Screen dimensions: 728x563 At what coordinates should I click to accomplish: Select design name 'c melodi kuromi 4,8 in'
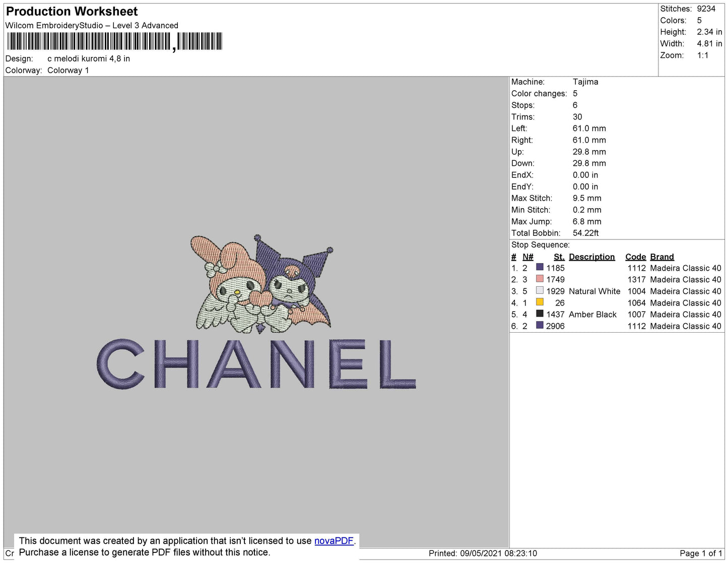pos(89,58)
